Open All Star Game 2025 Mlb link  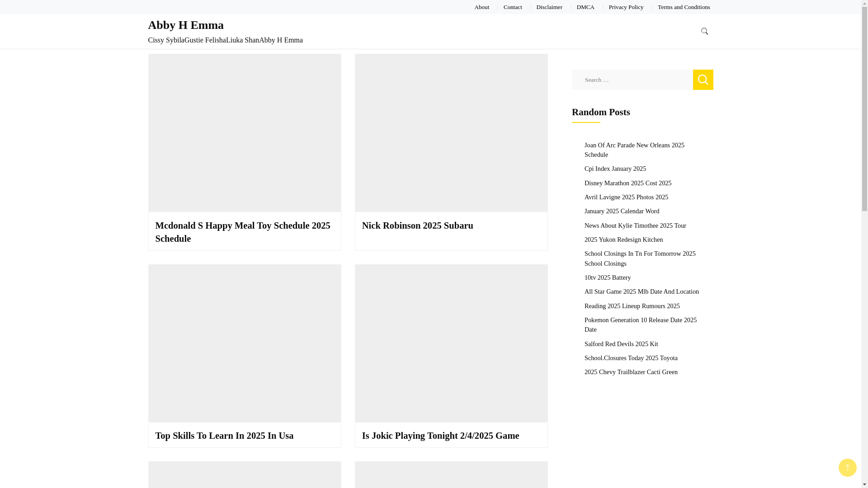coord(641,291)
